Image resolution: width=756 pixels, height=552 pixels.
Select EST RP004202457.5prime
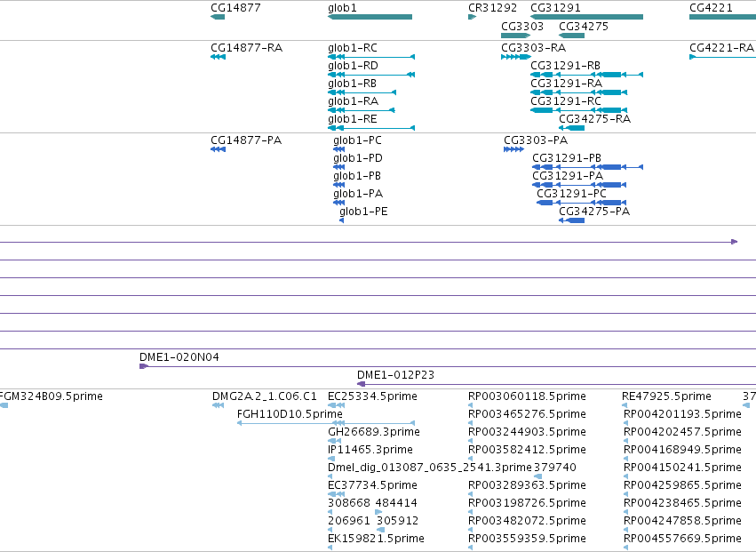(625, 441)
